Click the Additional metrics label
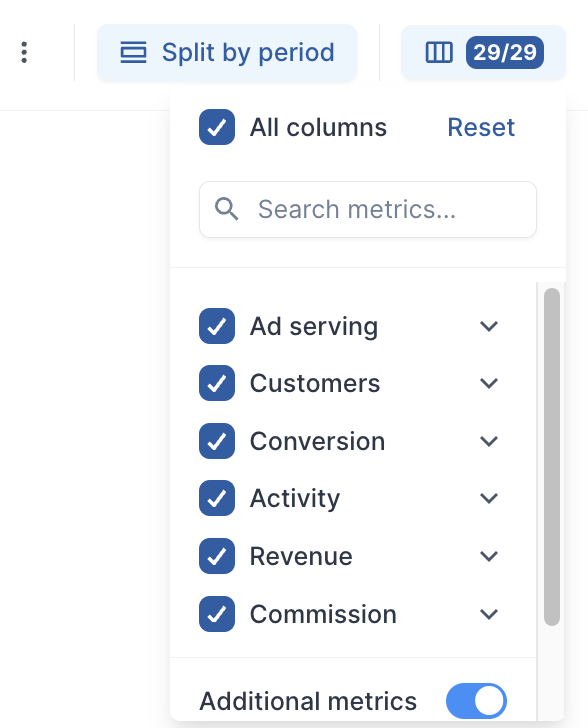Viewport: 588px width, 728px height. click(308, 701)
